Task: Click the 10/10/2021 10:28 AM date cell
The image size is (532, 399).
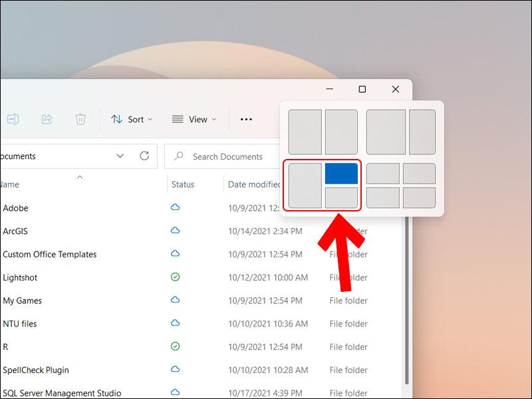Action: click(x=268, y=370)
